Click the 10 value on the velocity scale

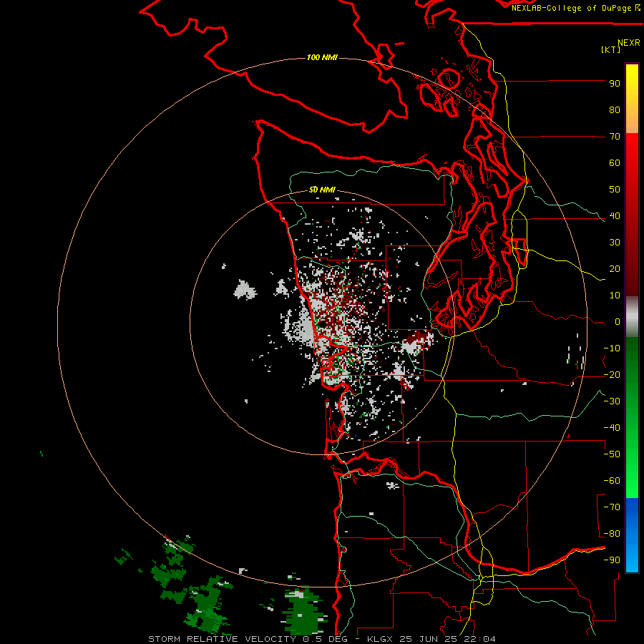[x=615, y=296]
